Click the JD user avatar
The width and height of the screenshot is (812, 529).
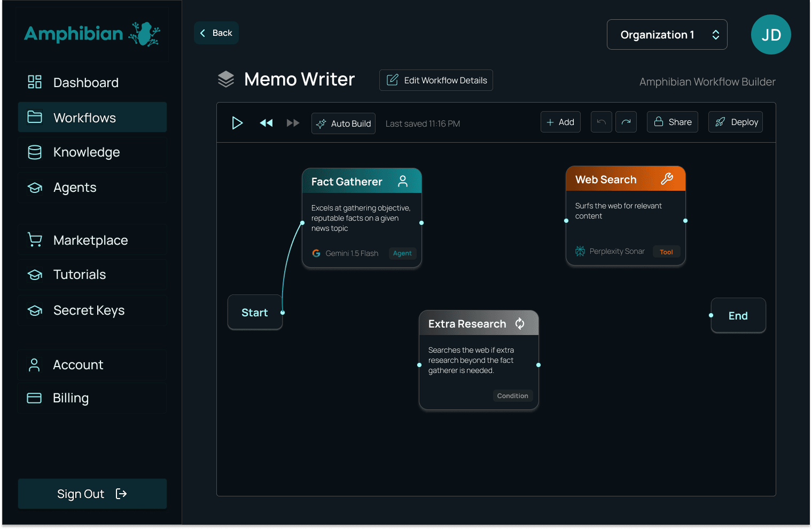[x=770, y=35]
